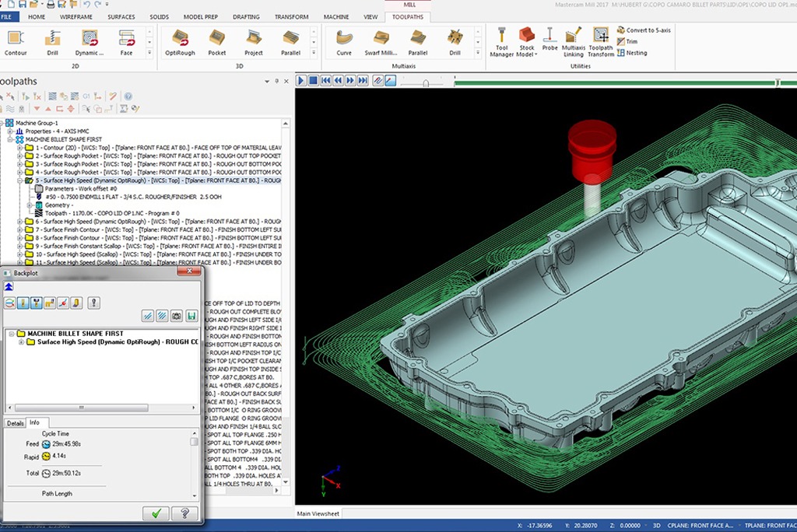The width and height of the screenshot is (797, 532).
Task: Collapse operation 5 Surface High Speed
Action: click(x=19, y=180)
